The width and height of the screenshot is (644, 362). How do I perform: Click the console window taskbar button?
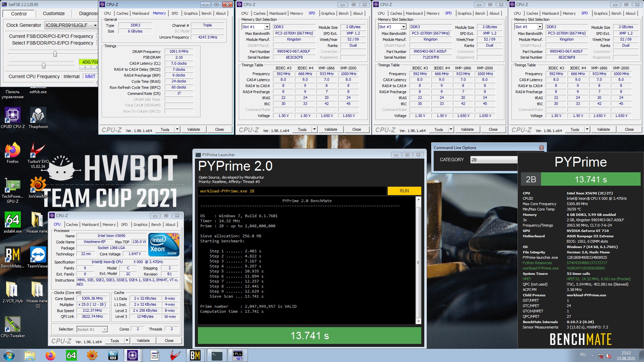[217, 355]
